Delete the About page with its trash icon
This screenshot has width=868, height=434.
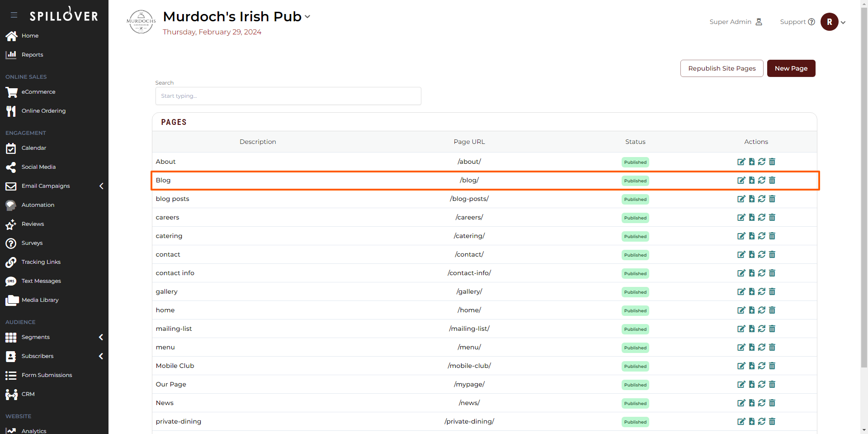(x=772, y=162)
